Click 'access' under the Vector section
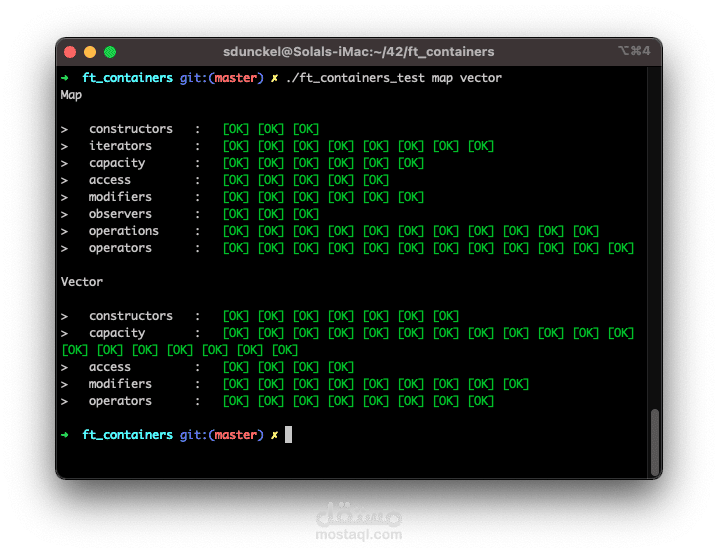Viewport: 718px width, 553px height. point(110,367)
